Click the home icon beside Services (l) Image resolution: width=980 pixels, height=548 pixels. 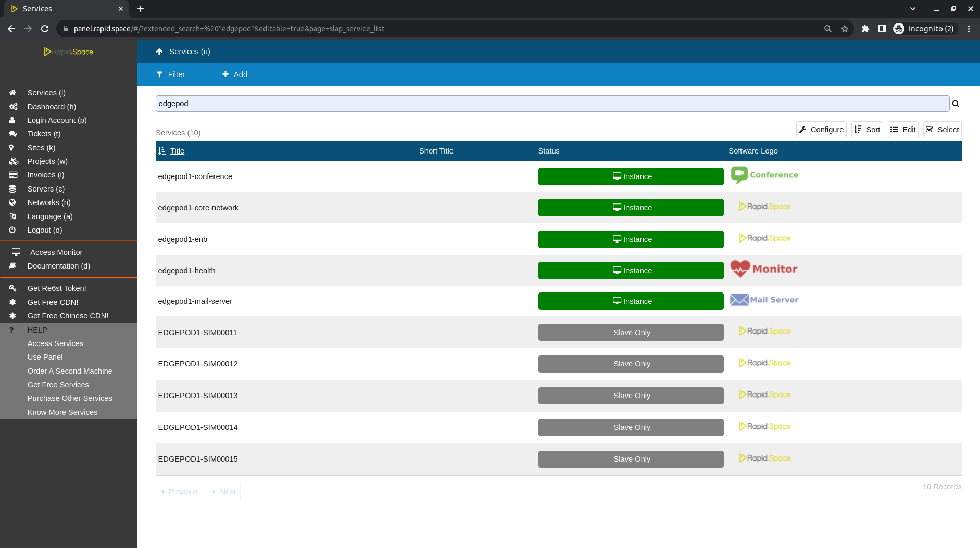pyautogui.click(x=12, y=93)
